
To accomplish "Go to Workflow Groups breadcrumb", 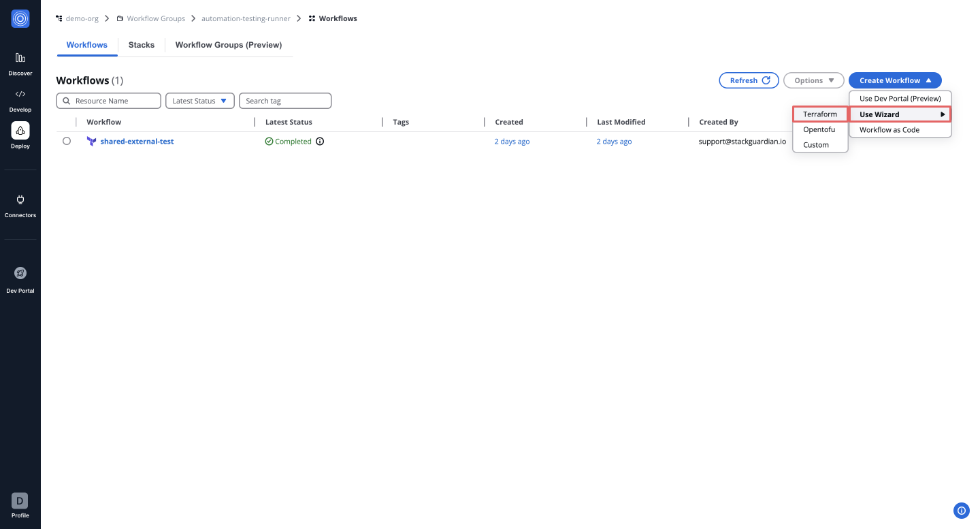I will [156, 18].
